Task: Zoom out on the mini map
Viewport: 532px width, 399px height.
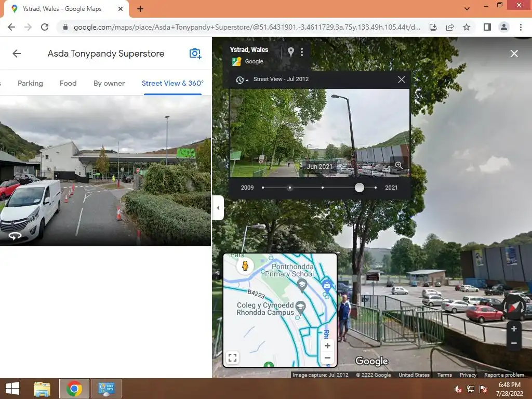Action: (x=327, y=357)
